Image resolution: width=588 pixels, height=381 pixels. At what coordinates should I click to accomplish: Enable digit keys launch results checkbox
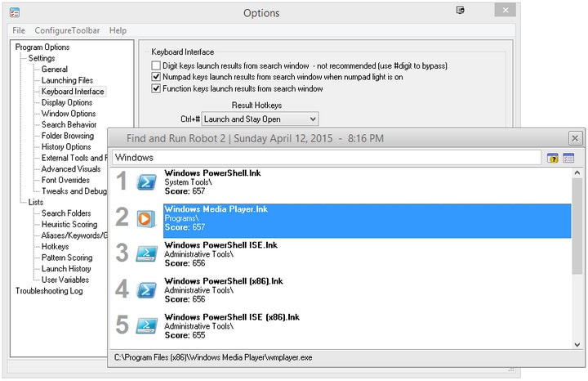click(x=156, y=65)
